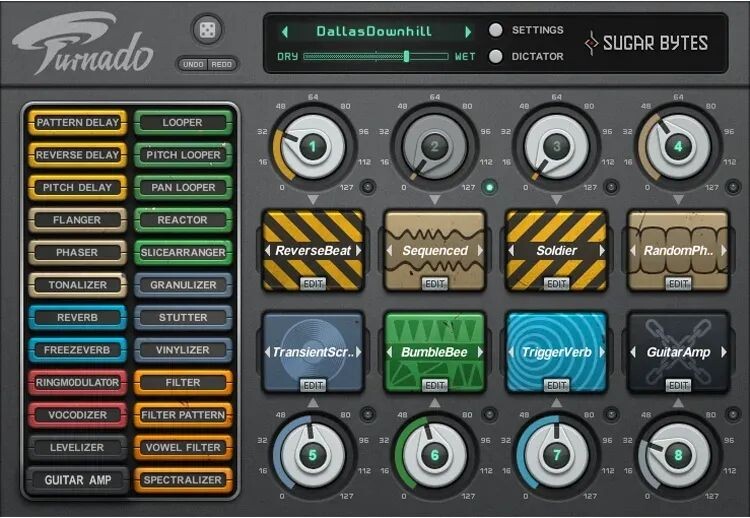Click left arrow on ReverseBeat slot
This screenshot has width=750, height=518.
tap(268, 250)
